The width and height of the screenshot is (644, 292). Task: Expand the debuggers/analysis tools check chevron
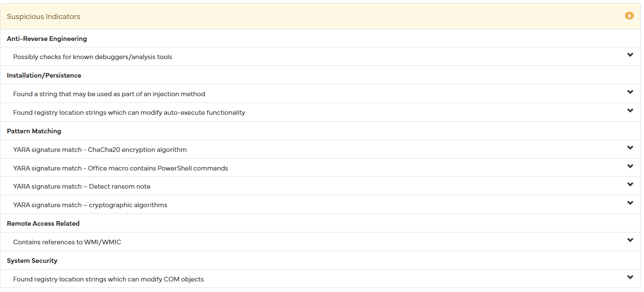click(630, 55)
